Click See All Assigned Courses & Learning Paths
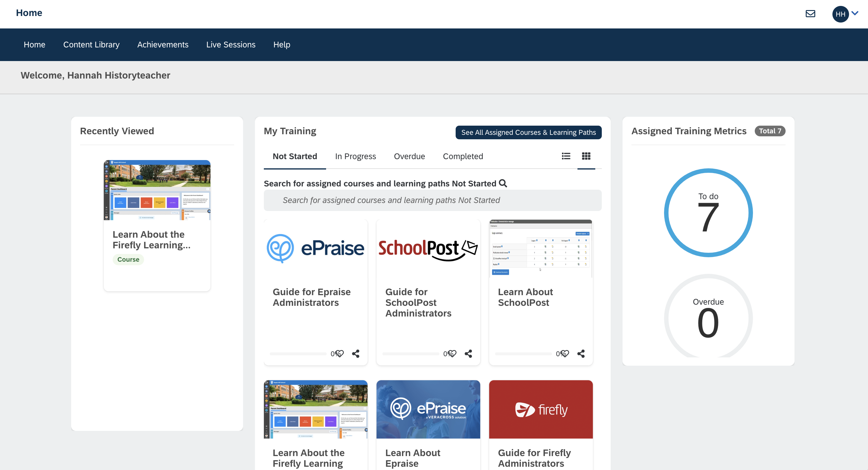Image resolution: width=868 pixels, height=470 pixels. [528, 132]
